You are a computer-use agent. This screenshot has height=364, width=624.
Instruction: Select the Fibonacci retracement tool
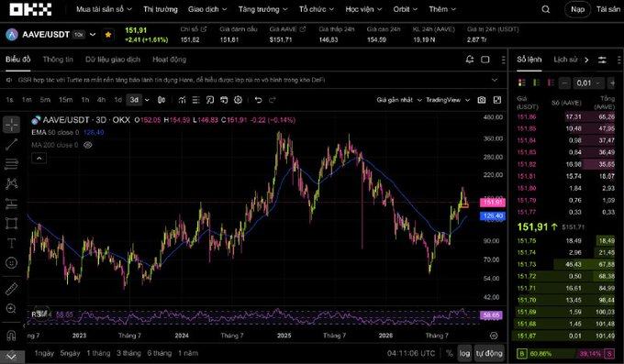12,164
